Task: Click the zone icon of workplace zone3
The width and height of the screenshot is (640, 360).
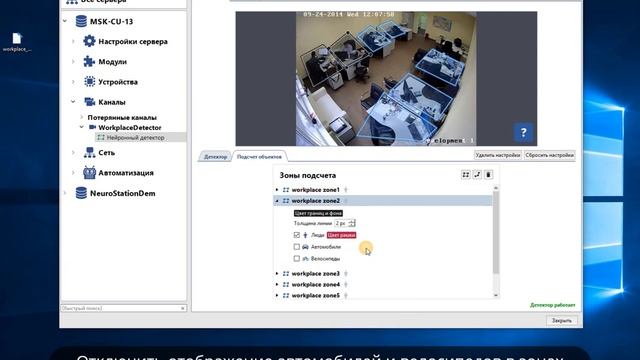Action: (x=286, y=273)
